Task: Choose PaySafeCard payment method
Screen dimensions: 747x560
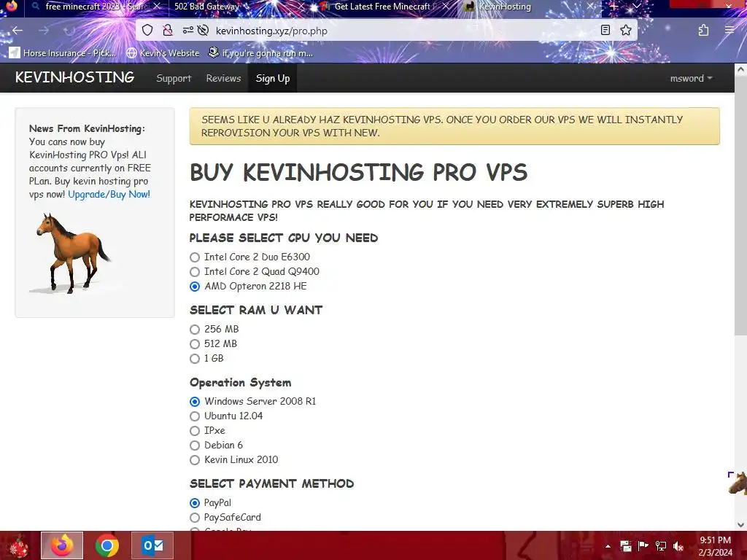Action: 194,518
